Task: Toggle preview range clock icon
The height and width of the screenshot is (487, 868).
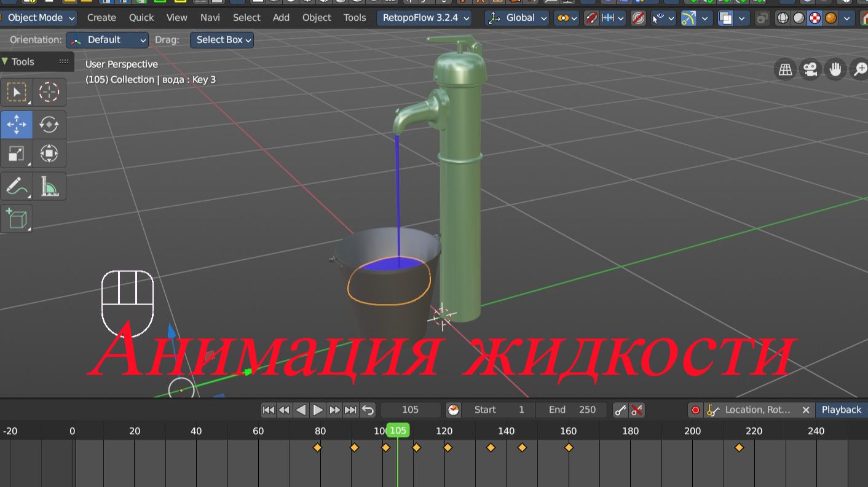Action: pyautogui.click(x=453, y=410)
